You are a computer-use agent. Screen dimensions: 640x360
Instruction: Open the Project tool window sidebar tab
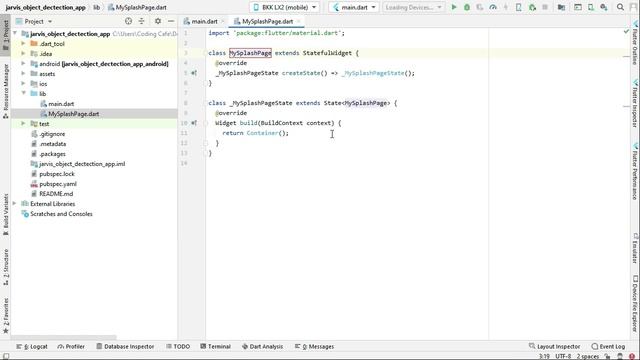click(5, 35)
